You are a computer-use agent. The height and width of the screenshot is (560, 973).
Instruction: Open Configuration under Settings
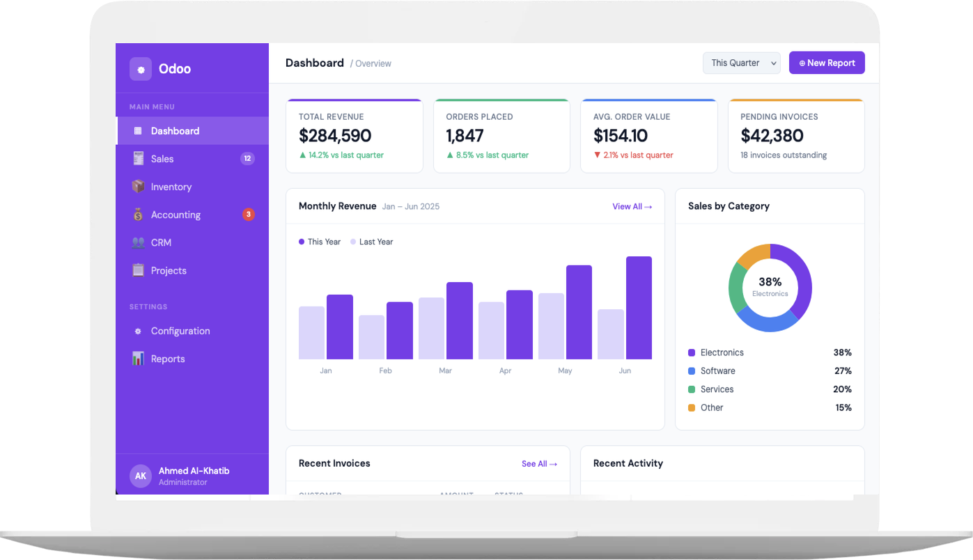pyautogui.click(x=192, y=331)
